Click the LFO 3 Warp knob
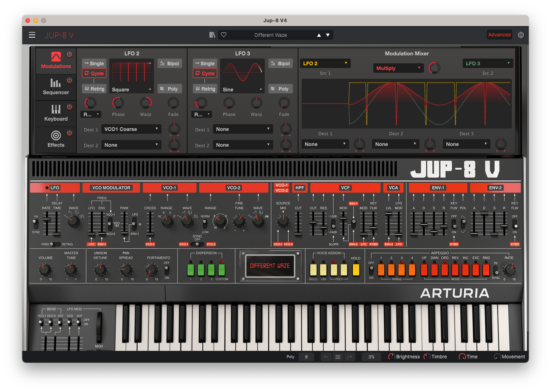 tap(256, 103)
